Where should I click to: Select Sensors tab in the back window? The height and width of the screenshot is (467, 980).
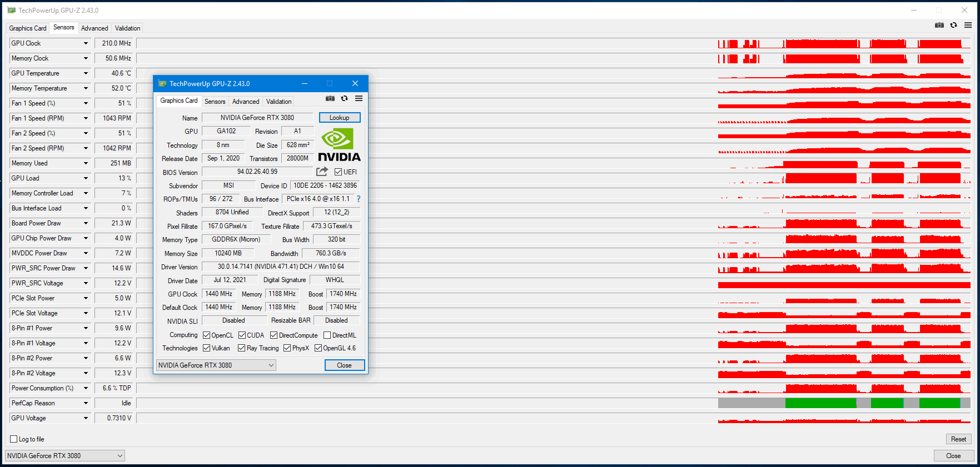point(64,27)
